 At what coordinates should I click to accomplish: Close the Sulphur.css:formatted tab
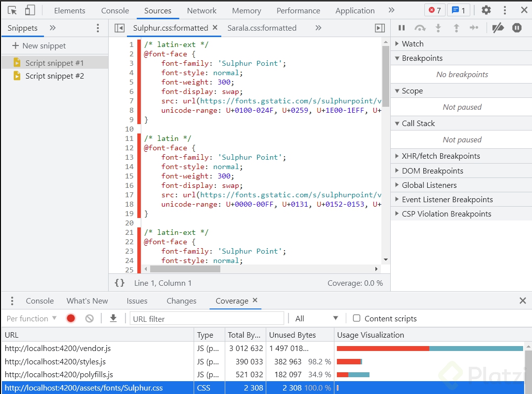[x=215, y=28]
